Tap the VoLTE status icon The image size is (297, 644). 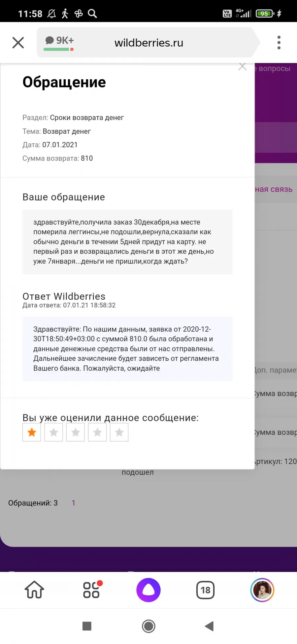227,14
